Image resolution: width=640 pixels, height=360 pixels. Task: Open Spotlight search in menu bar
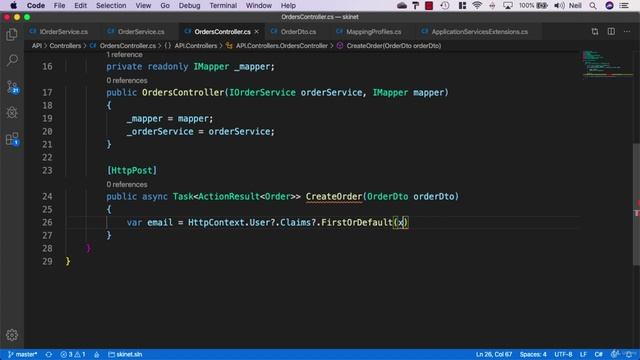(x=593, y=6)
